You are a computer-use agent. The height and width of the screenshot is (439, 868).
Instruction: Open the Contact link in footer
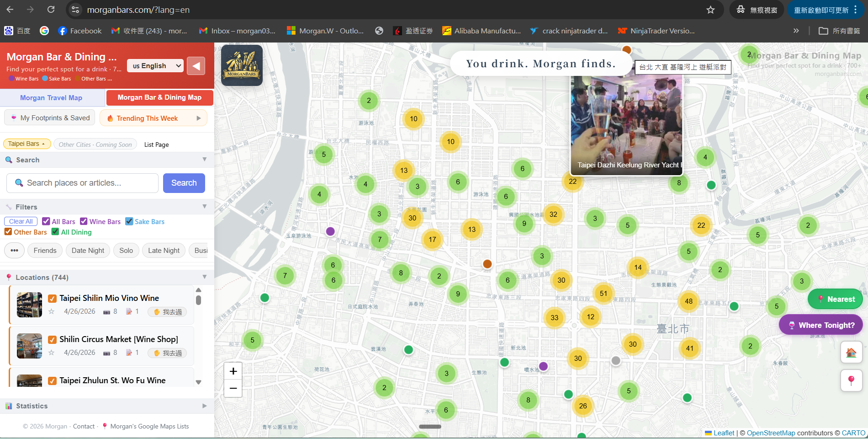(x=84, y=426)
